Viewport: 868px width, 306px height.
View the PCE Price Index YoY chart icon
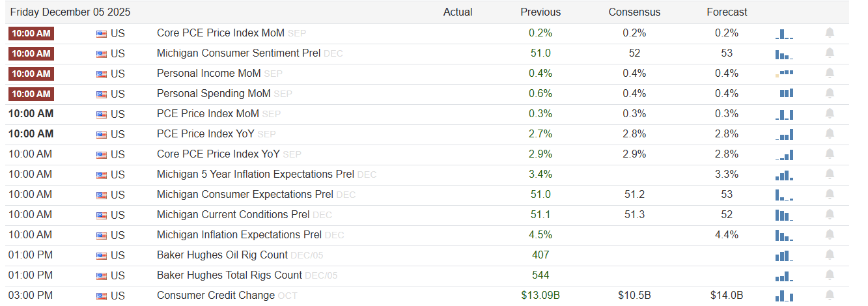(784, 134)
